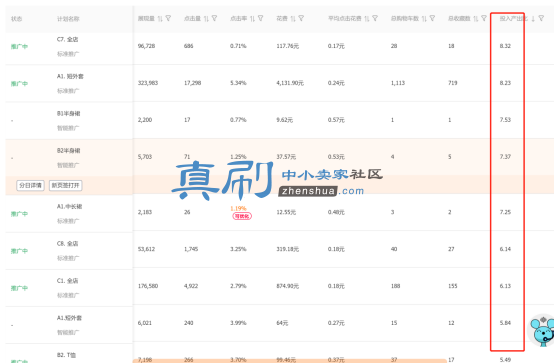554x363 pixels.
Task: Select the 17,298 clicks cell
Action: [193, 83]
